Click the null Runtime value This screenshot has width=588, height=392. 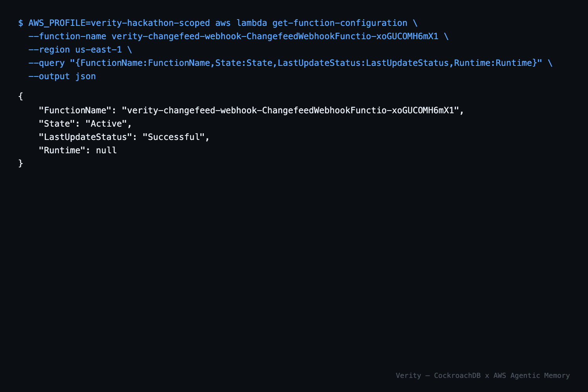106,151
